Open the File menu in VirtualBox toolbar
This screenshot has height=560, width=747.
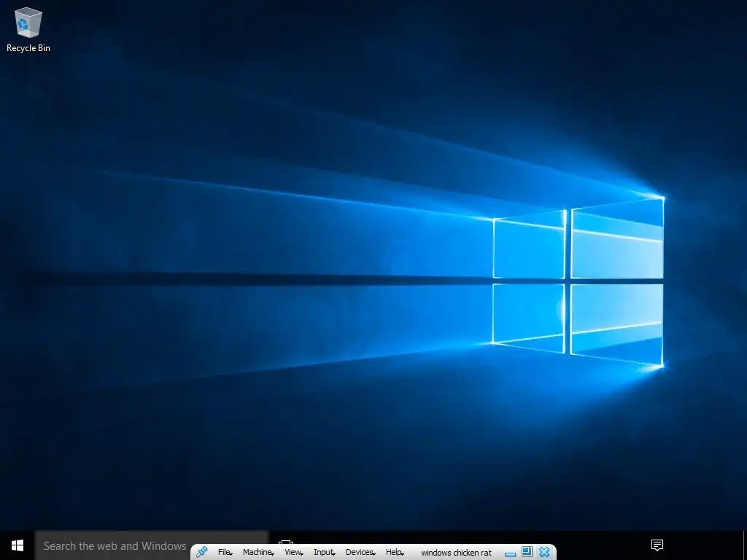225,553
